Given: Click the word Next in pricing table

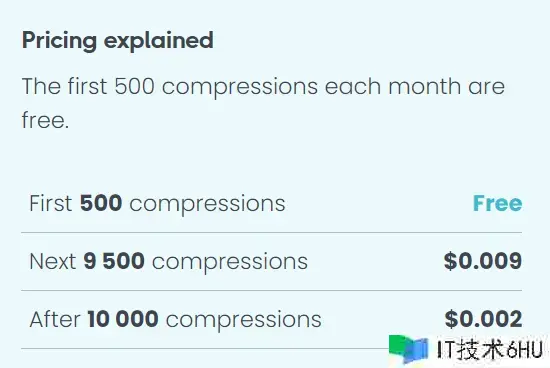Looking at the screenshot, I should tap(53, 261).
